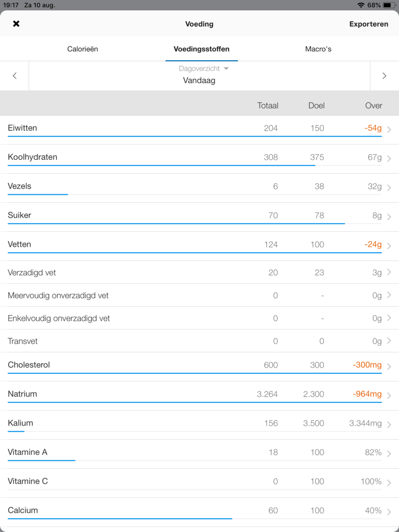Expand the Koolhydraten row chevron

pos(389,159)
